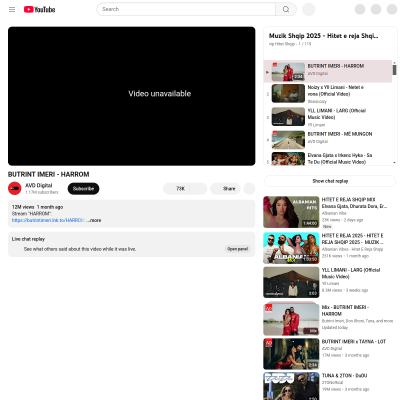Play YLL LIMANI - LARG playlist entry

328,117
